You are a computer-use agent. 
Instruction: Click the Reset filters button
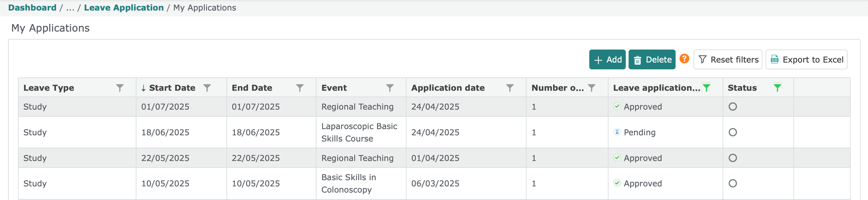728,60
